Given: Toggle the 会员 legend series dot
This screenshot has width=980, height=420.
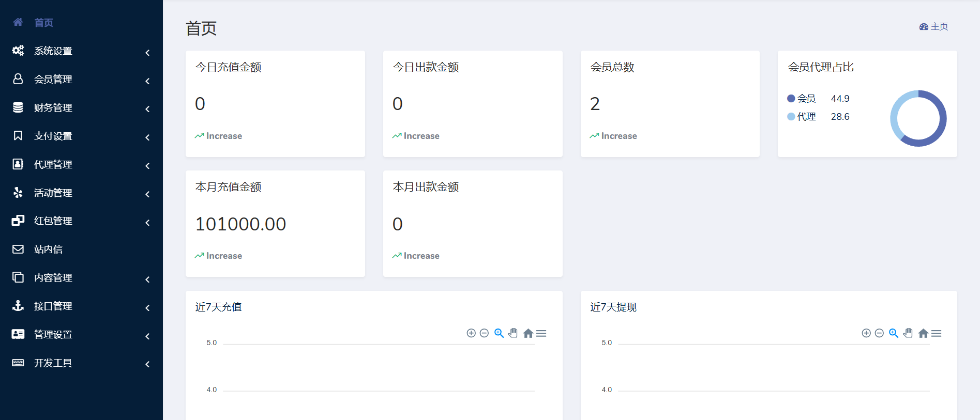Looking at the screenshot, I should [791, 98].
